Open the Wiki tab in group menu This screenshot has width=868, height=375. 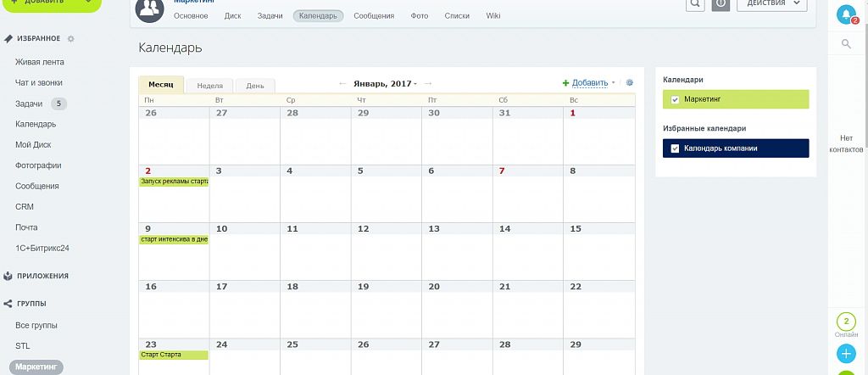pyautogui.click(x=493, y=16)
